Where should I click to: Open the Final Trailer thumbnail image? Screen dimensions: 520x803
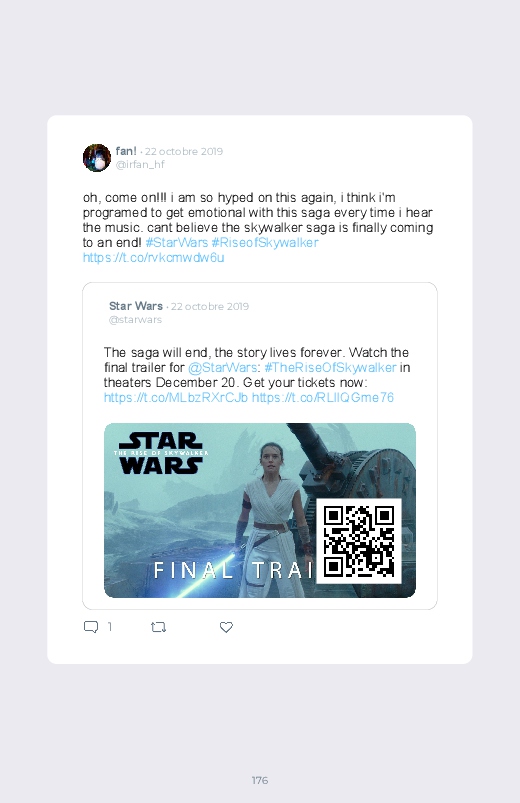click(260, 510)
